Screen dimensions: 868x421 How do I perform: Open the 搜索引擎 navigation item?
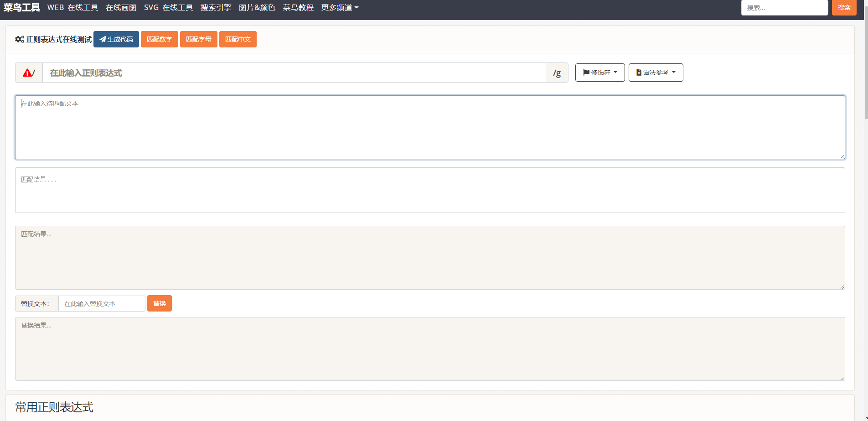216,8
